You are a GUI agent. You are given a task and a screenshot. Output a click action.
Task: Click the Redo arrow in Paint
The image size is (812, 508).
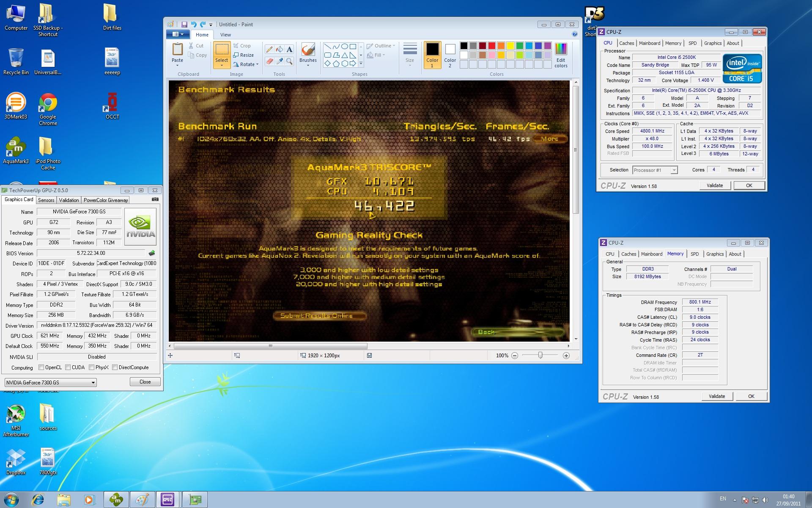203,25
